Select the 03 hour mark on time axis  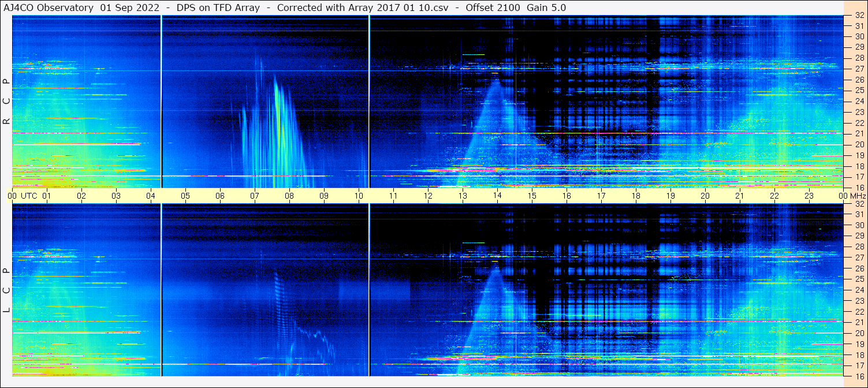tap(116, 196)
